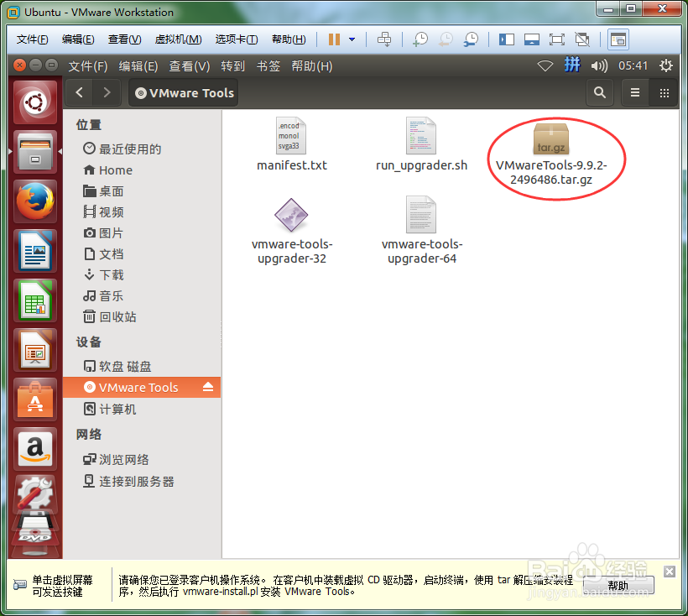
Task: Revert to the previous snapshot icon
Action: [446, 39]
